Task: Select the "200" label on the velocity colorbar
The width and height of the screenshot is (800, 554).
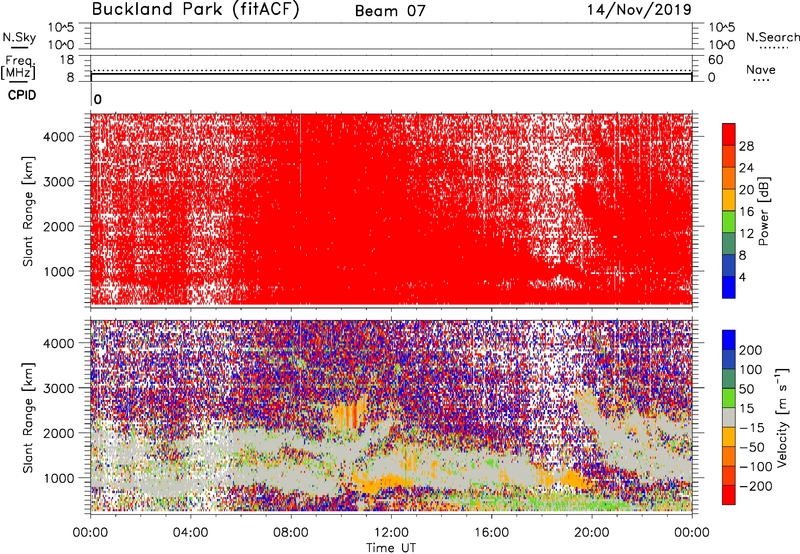Action: pyautogui.click(x=751, y=350)
